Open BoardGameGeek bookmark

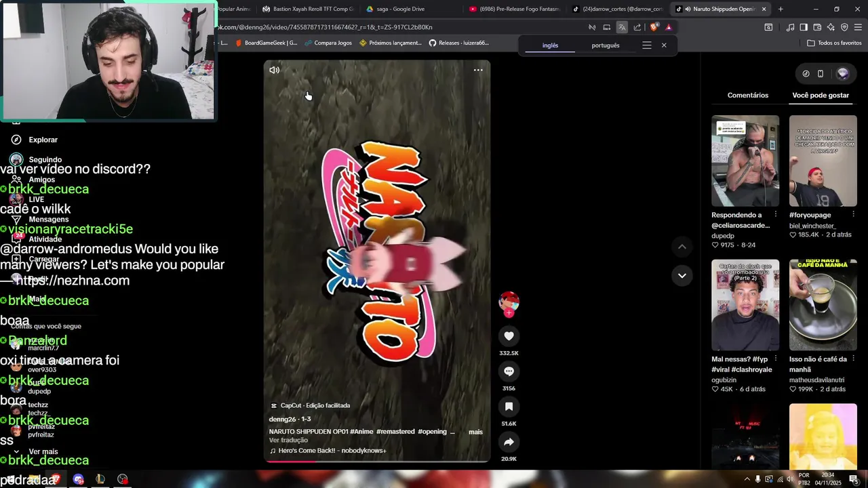[266, 43]
